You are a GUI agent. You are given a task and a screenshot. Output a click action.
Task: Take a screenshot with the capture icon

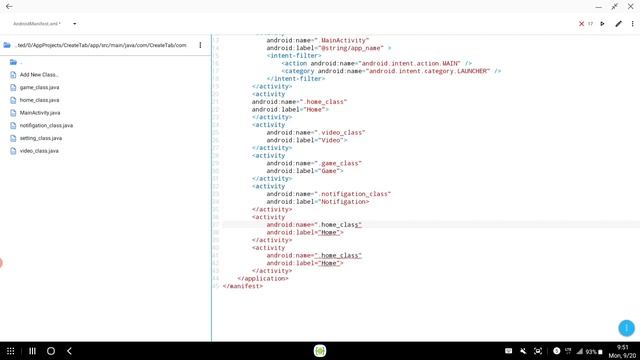(538, 351)
